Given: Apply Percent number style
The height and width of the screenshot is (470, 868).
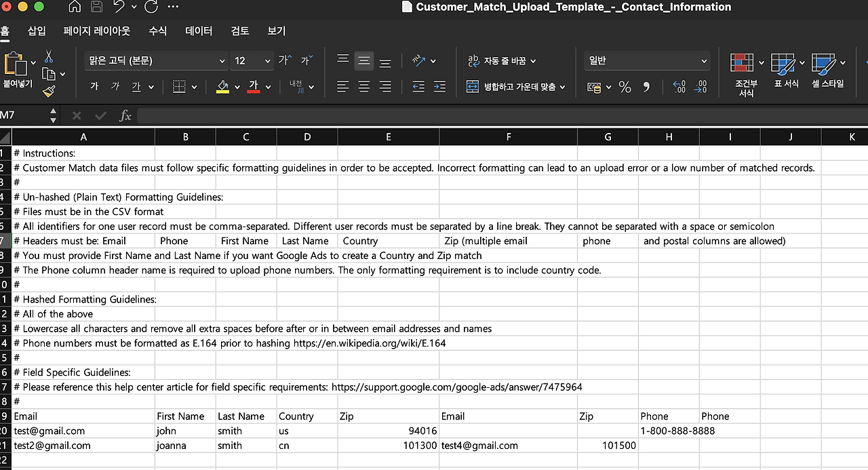Looking at the screenshot, I should (x=625, y=87).
